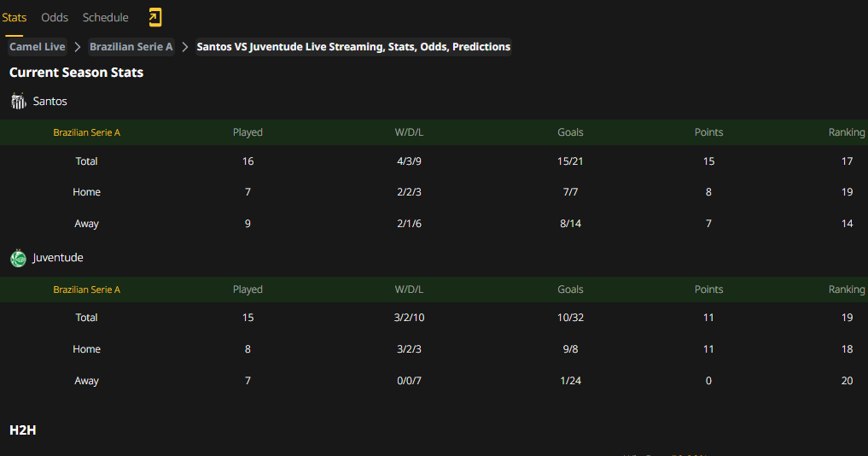Click the Santos team crest icon
Viewport: 868px width, 456px height.
click(x=18, y=102)
